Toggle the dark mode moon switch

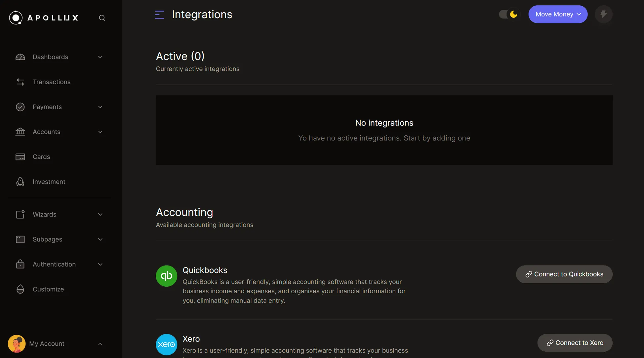pos(509,14)
